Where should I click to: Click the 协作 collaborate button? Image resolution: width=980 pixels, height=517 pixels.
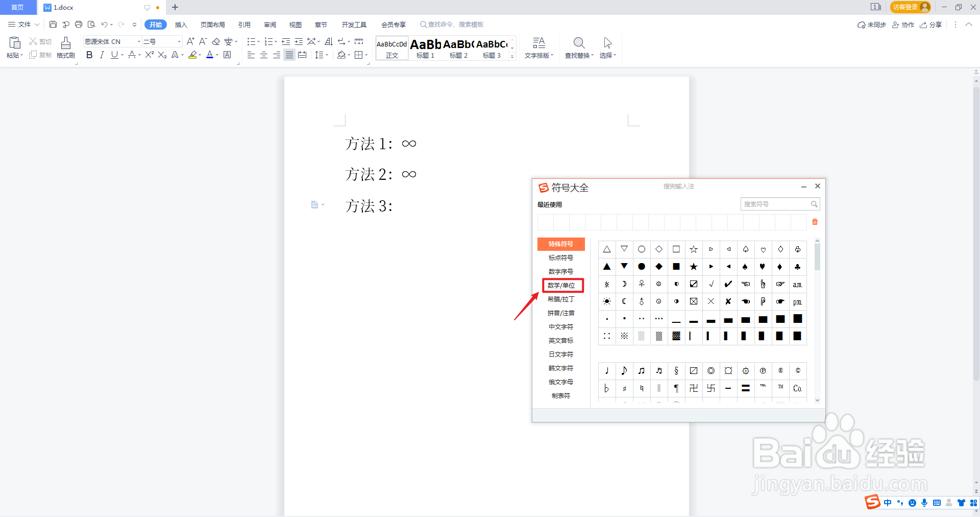click(903, 25)
